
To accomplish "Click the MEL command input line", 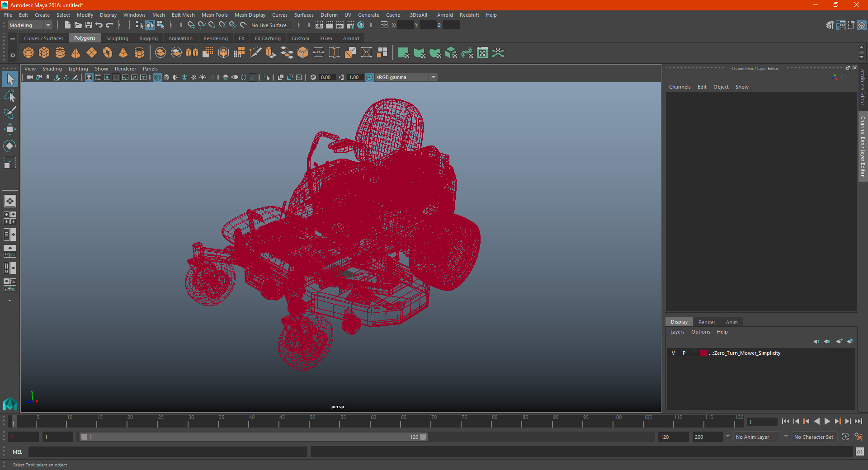I will pos(168,452).
